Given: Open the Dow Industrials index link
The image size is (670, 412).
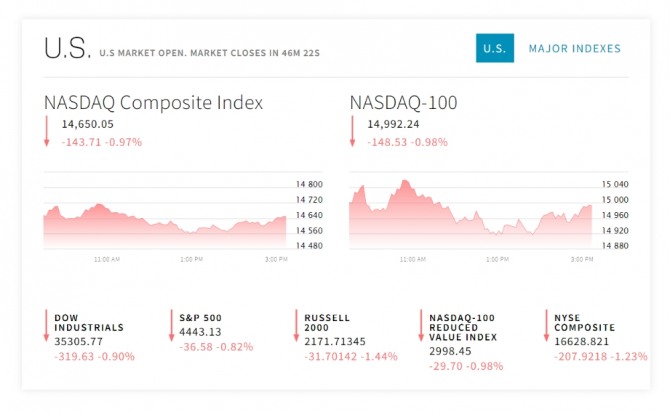Looking at the screenshot, I should click(x=89, y=322).
